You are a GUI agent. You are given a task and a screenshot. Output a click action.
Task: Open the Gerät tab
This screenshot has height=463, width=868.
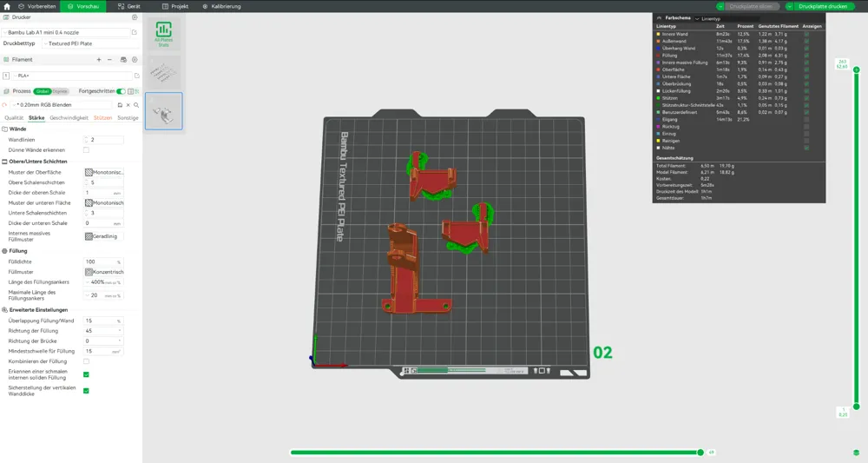click(129, 6)
